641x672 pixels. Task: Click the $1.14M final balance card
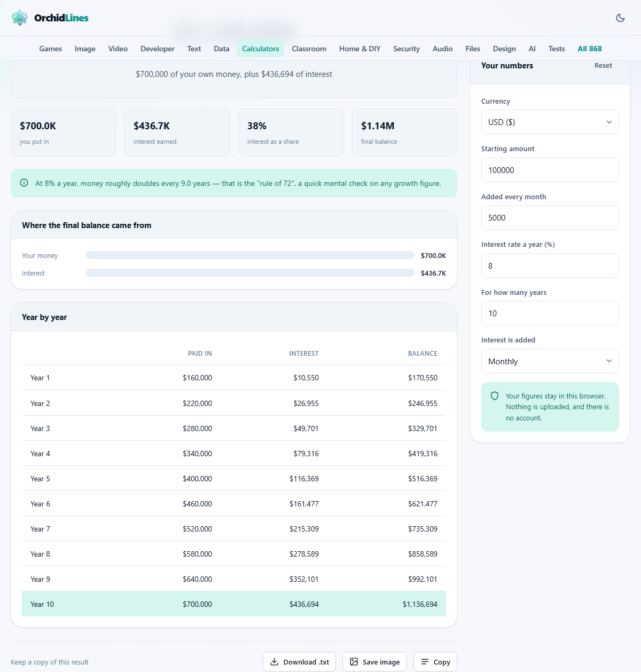(x=404, y=132)
